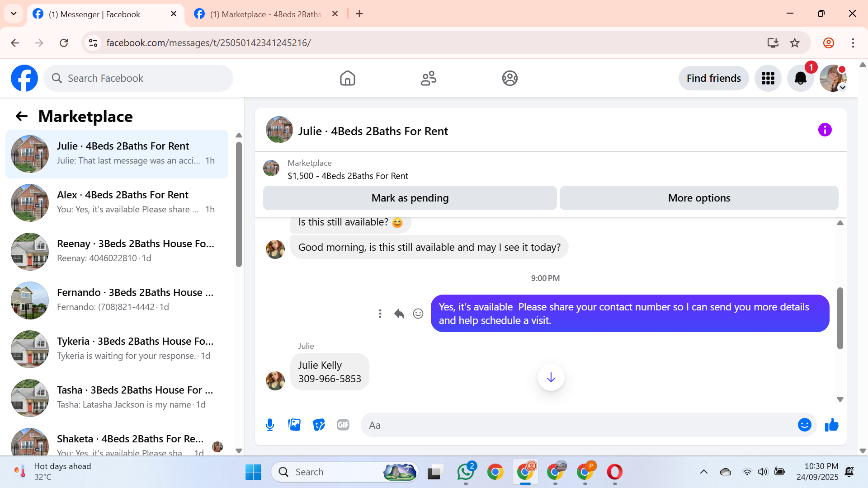Open the emoji picker in message box
This screenshot has height=488, width=868.
pos(805,425)
